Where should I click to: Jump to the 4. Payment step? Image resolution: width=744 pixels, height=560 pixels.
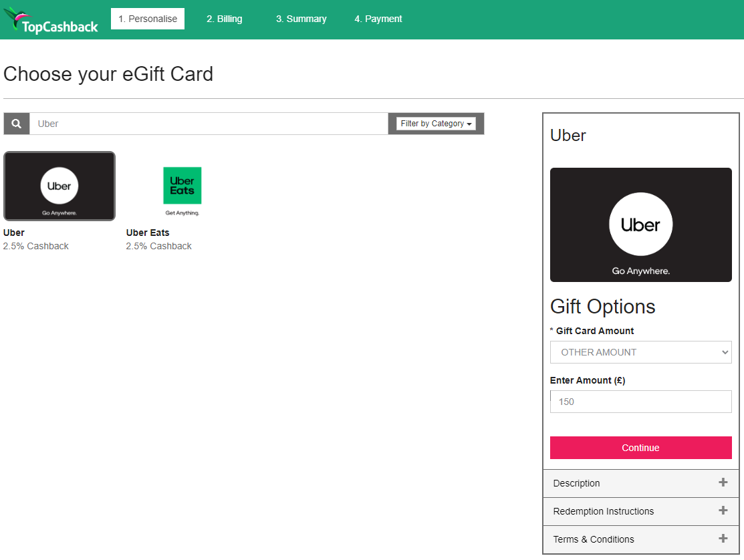pyautogui.click(x=378, y=19)
